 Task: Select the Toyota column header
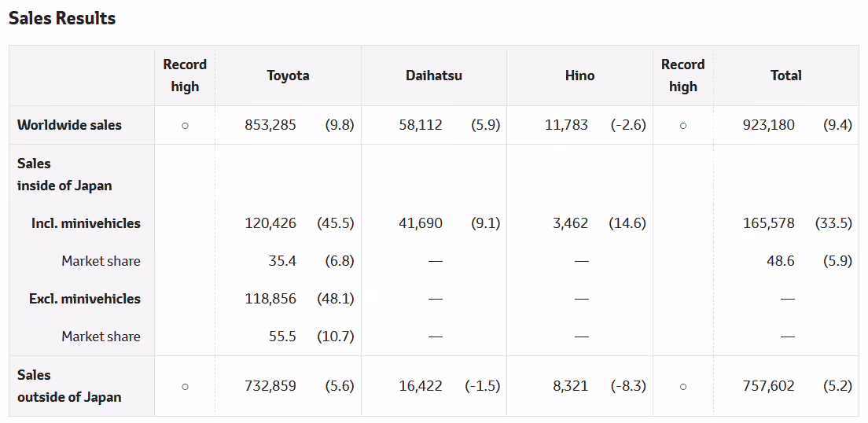288,75
